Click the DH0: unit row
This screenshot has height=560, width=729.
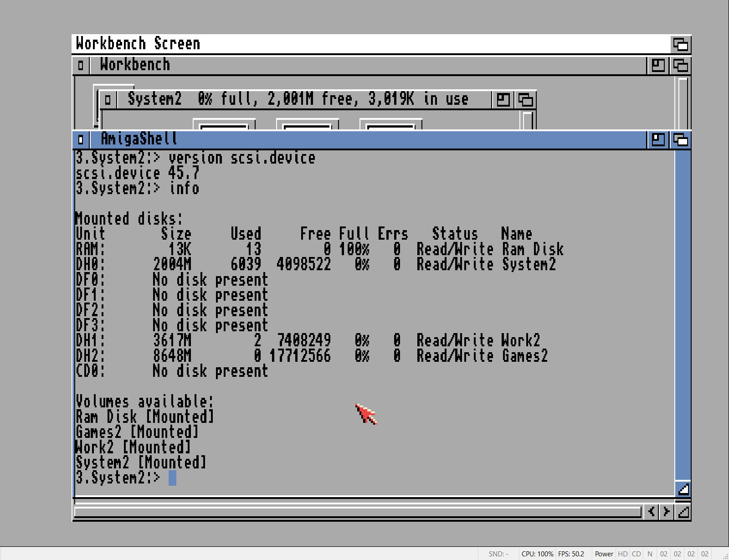(316, 264)
